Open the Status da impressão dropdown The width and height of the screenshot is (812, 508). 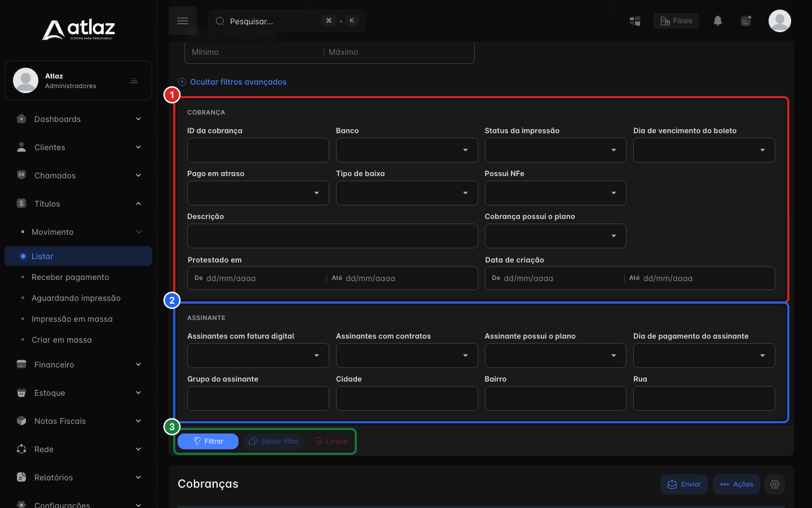click(555, 150)
